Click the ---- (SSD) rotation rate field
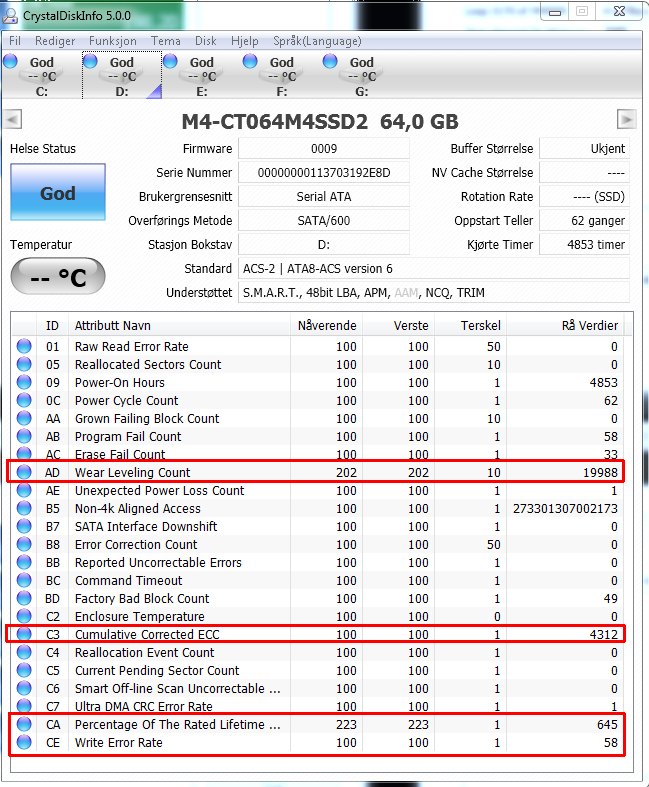Screen dimensions: 649x787 [584, 197]
